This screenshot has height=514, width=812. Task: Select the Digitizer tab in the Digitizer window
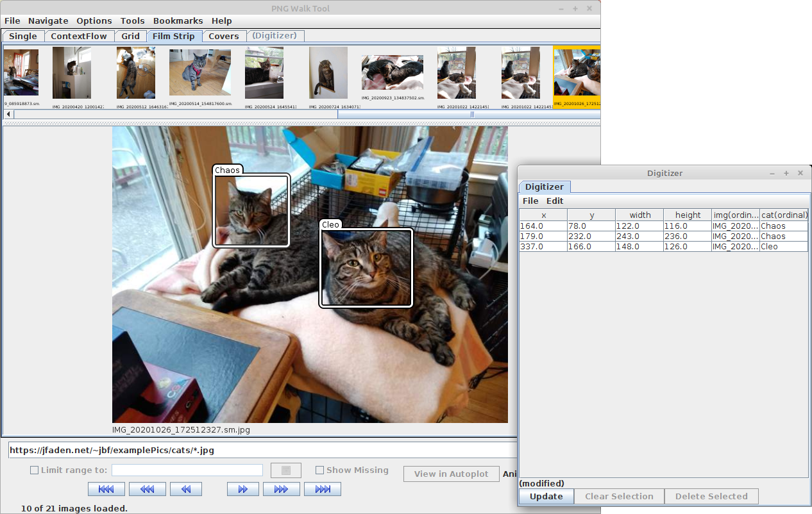[545, 187]
